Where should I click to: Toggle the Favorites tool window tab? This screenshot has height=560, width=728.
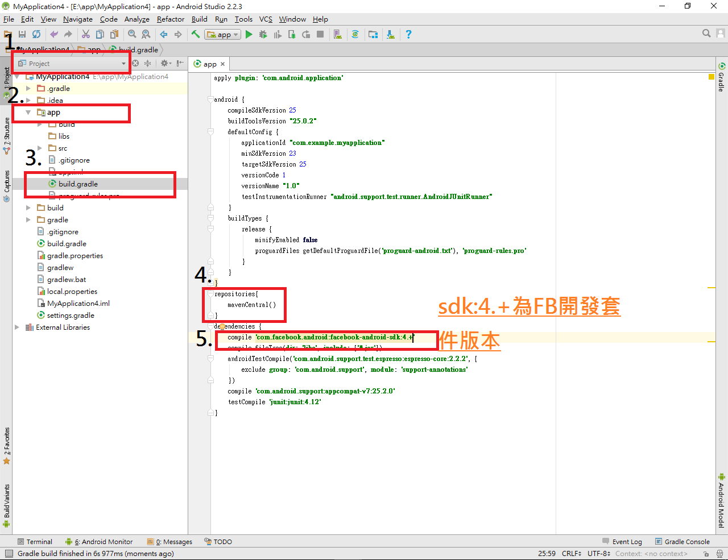pos(6,446)
